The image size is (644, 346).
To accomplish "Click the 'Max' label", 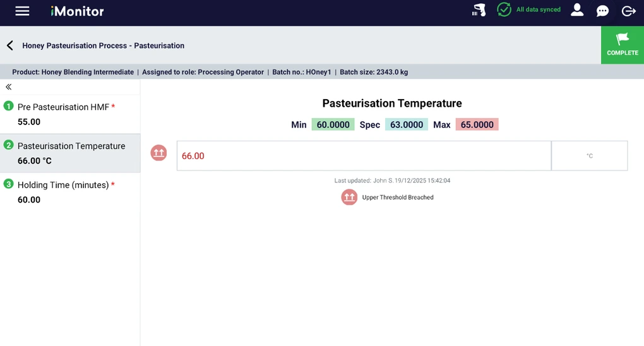I will (x=442, y=124).
